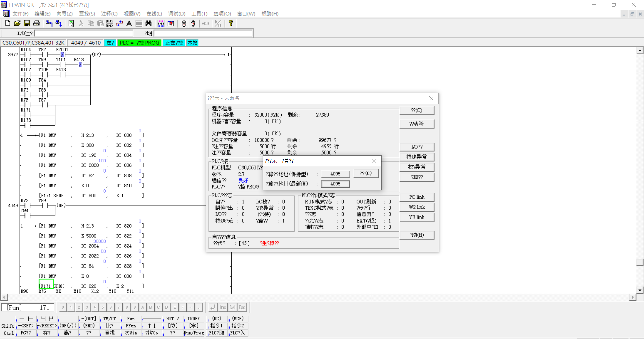Open the 在线(L) menu

click(x=154, y=14)
